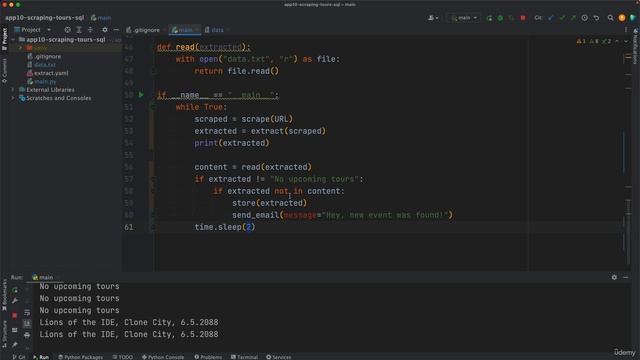The height and width of the screenshot is (360, 640).
Task: Click the Git commit checkmark icon
Action: tap(562, 18)
